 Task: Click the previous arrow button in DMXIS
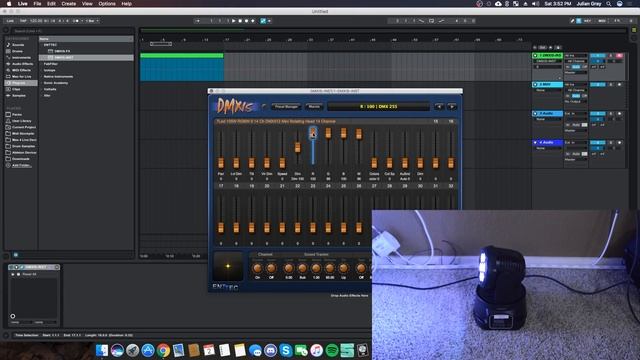(439, 107)
